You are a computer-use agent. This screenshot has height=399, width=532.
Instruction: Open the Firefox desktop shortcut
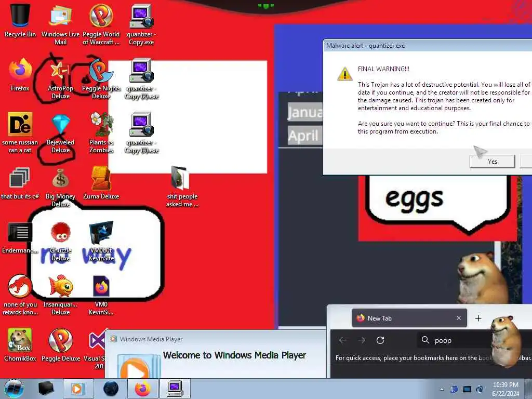[20, 75]
